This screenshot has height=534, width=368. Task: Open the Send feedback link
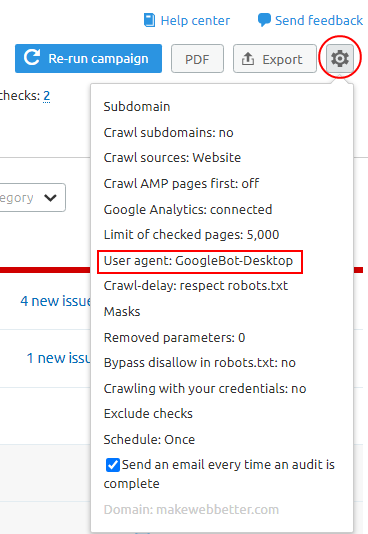point(319,20)
